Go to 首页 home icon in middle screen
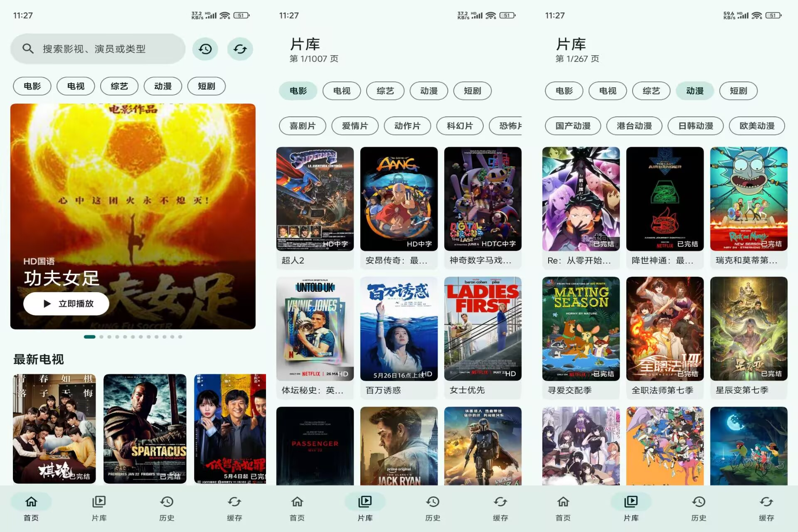 [x=297, y=502]
